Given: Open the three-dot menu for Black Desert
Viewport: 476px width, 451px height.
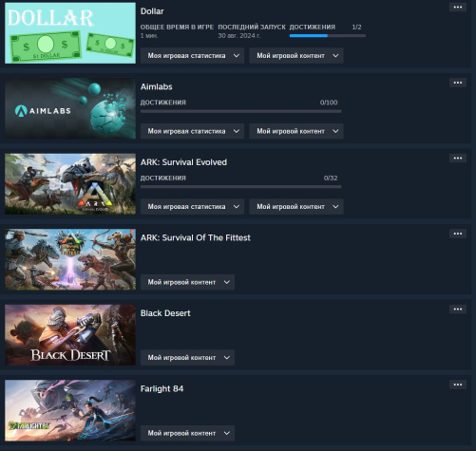Looking at the screenshot, I should coord(458,310).
